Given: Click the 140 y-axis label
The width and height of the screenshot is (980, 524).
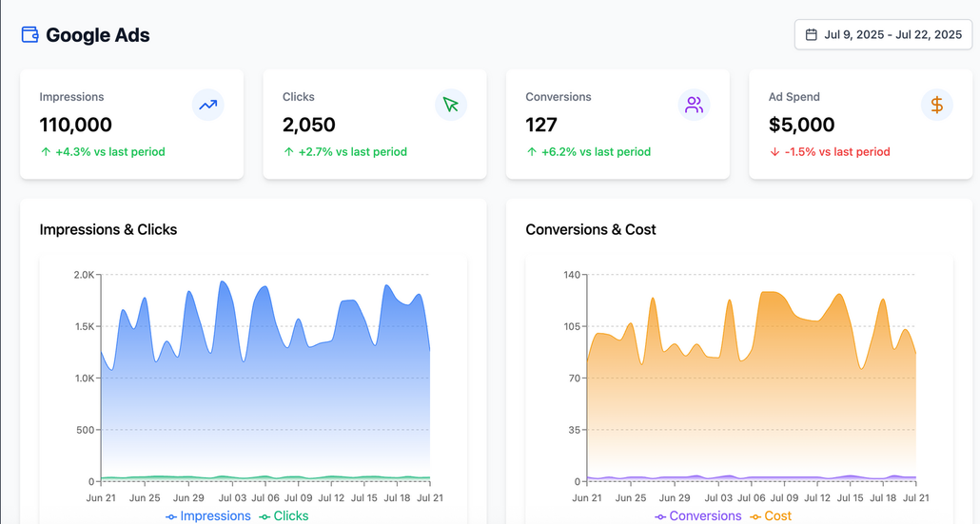Looking at the screenshot, I should (572, 275).
